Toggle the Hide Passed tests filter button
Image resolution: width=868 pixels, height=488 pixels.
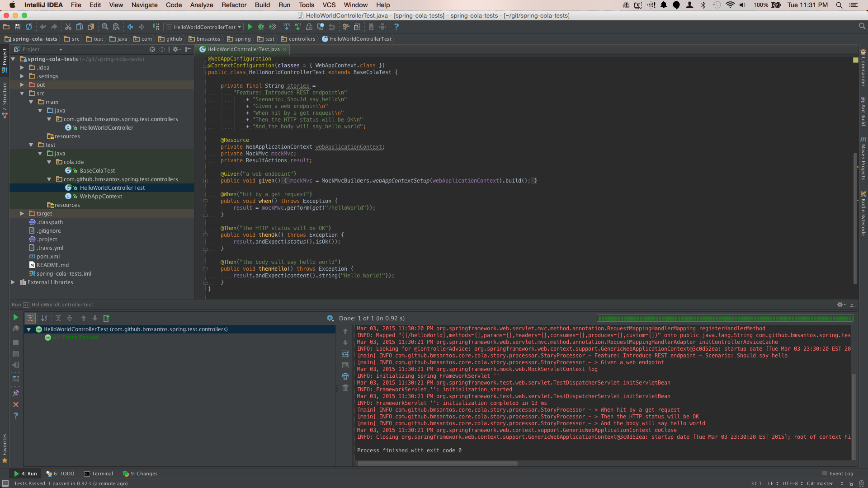pyautogui.click(x=30, y=318)
